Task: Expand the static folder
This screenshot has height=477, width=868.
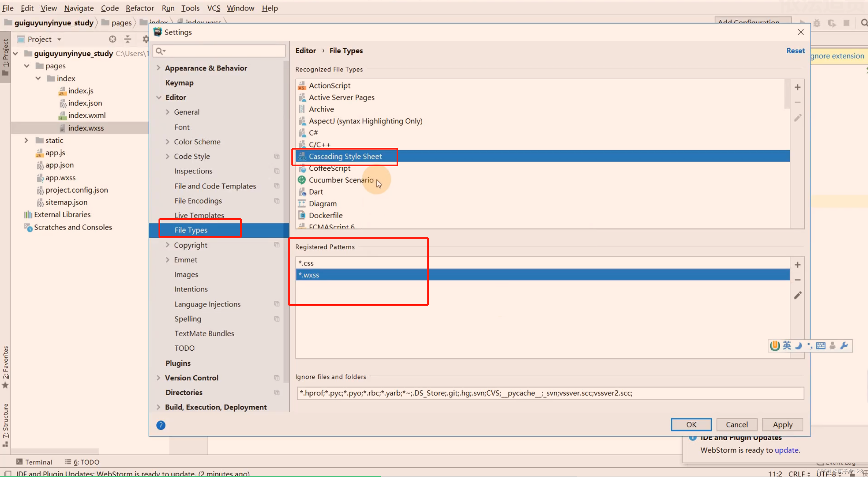Action: (x=26, y=140)
